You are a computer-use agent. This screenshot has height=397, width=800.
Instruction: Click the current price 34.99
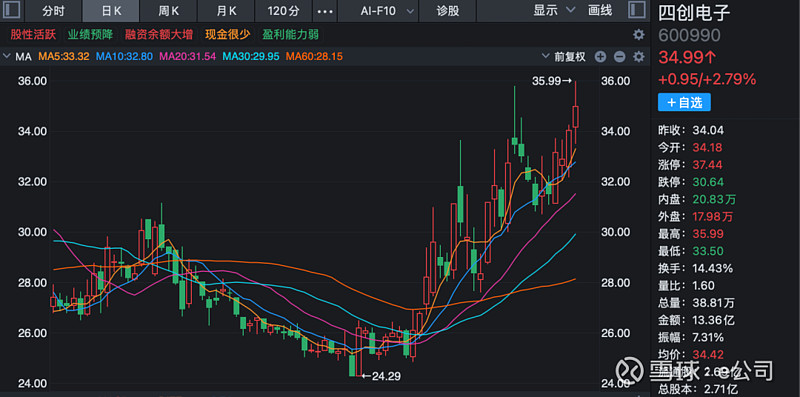(x=687, y=57)
